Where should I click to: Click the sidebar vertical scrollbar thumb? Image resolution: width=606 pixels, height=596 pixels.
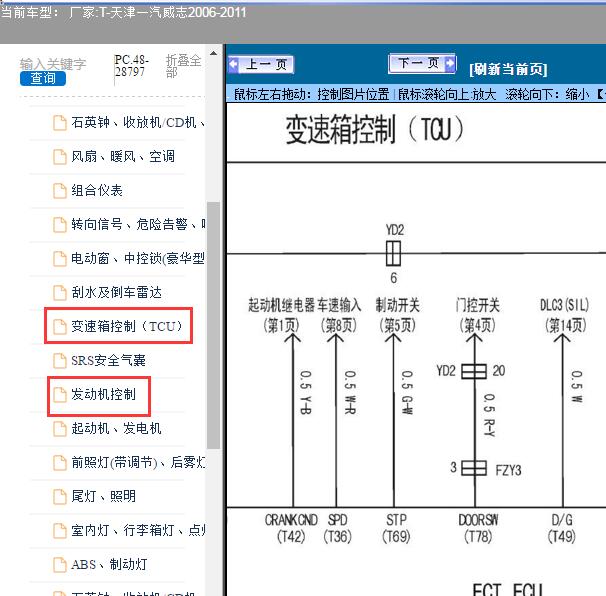213,325
